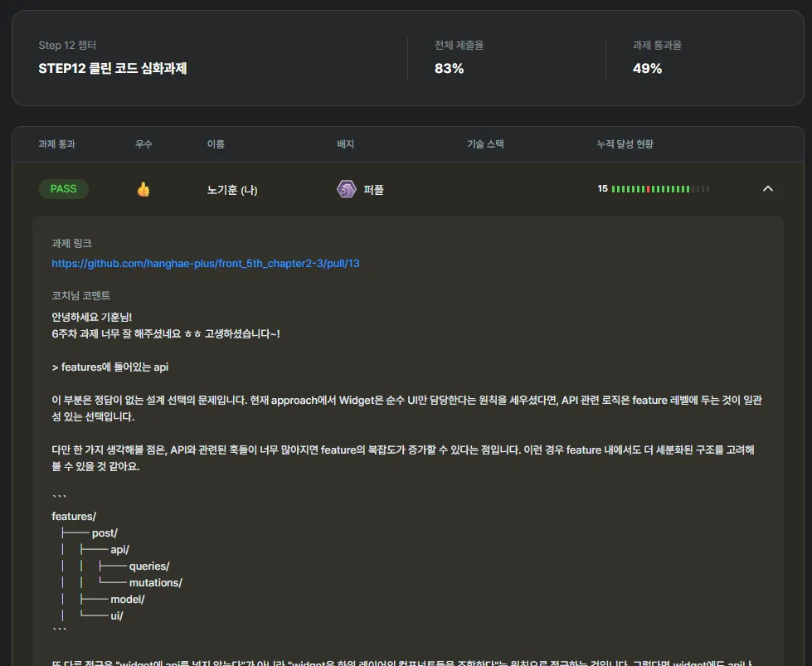Click the 퍼플 badge label
The width and height of the screenshot is (812, 666).
click(x=373, y=190)
